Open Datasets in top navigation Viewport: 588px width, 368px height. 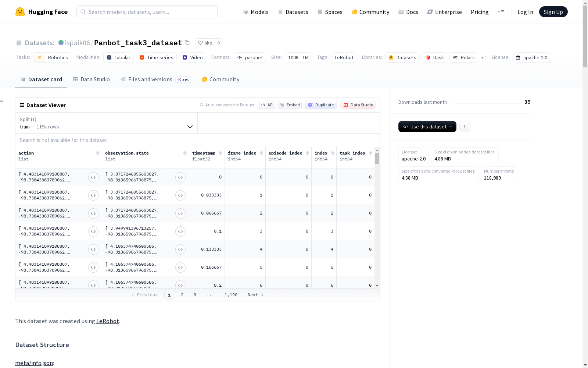pyautogui.click(x=293, y=12)
